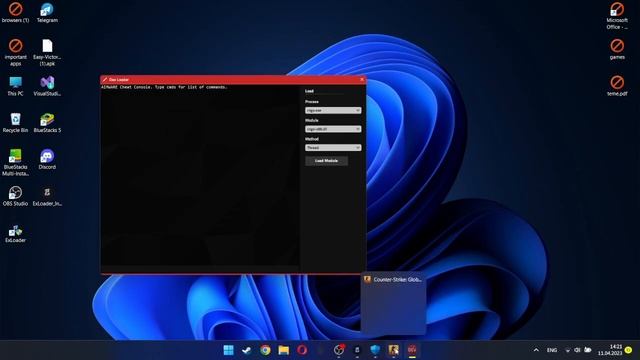The image size is (640, 360).
Task: Select the Microsoft Office desktop item
Action: pyautogui.click(x=617, y=16)
